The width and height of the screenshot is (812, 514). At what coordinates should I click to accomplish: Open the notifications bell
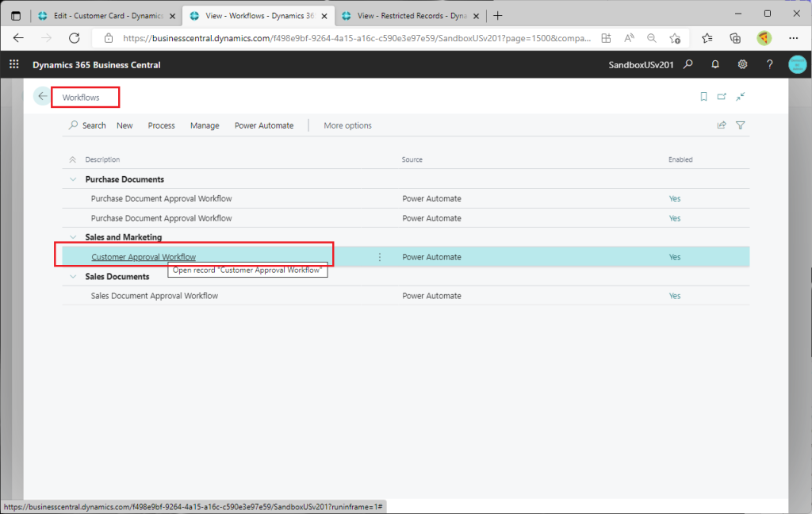tap(715, 65)
